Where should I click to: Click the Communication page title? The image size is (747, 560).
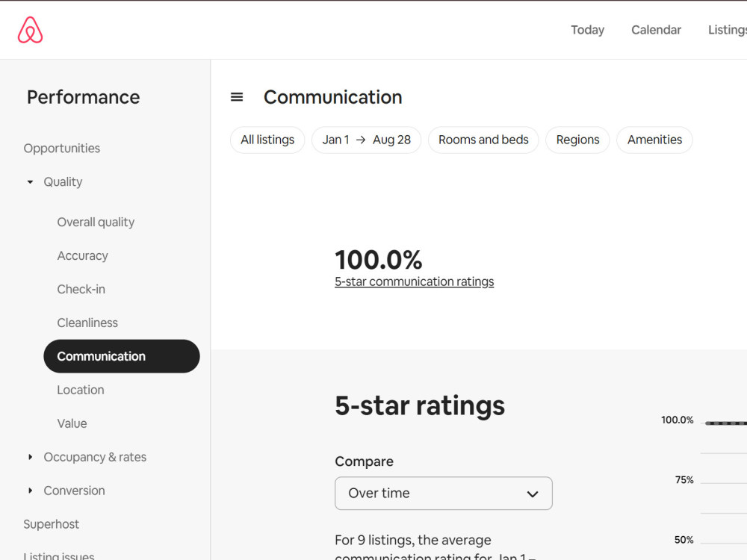[332, 97]
